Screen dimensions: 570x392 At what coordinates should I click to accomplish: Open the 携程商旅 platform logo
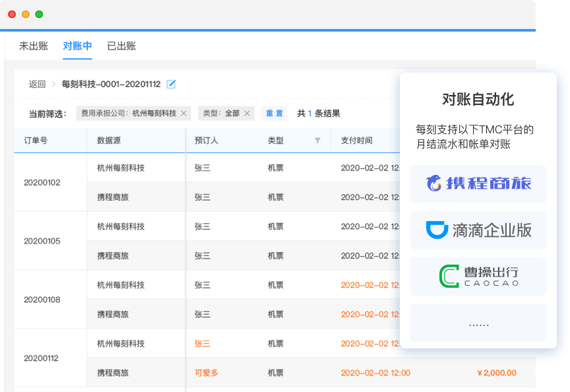(478, 184)
